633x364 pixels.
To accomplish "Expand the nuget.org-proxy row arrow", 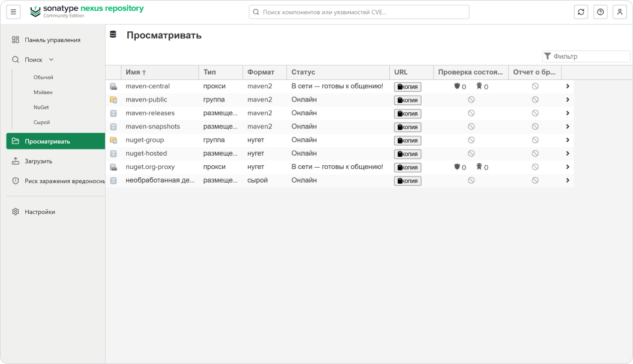I will (568, 167).
